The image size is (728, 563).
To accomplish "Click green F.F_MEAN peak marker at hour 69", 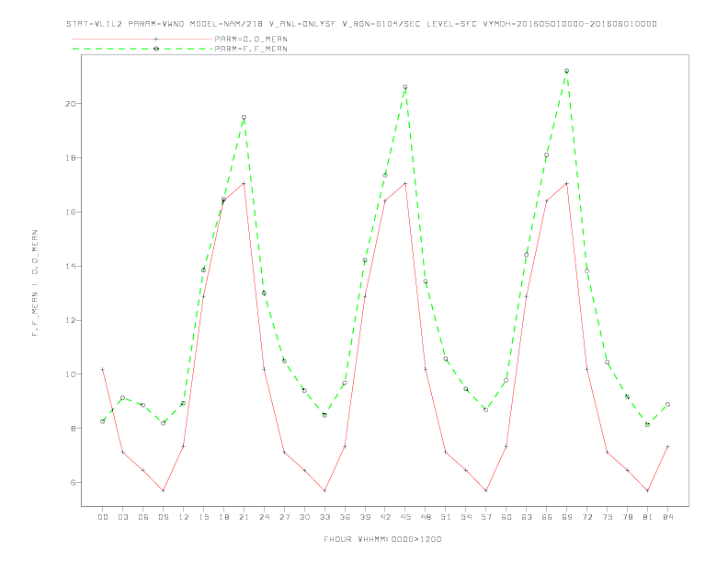I will tap(566, 71).
